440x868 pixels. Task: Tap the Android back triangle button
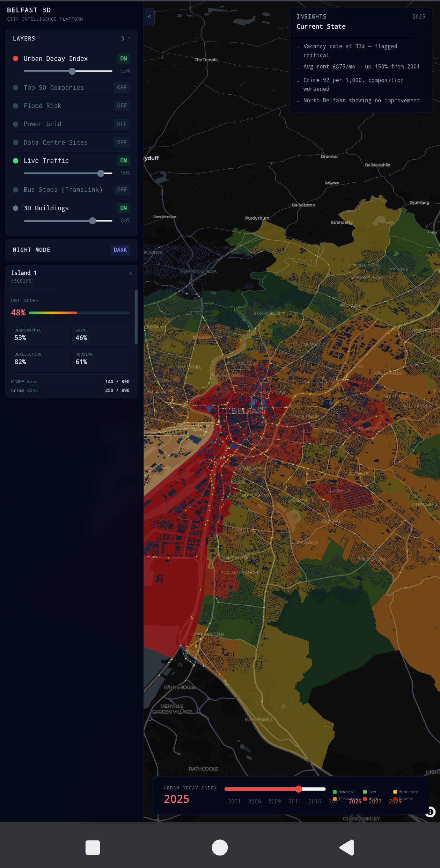click(x=347, y=847)
